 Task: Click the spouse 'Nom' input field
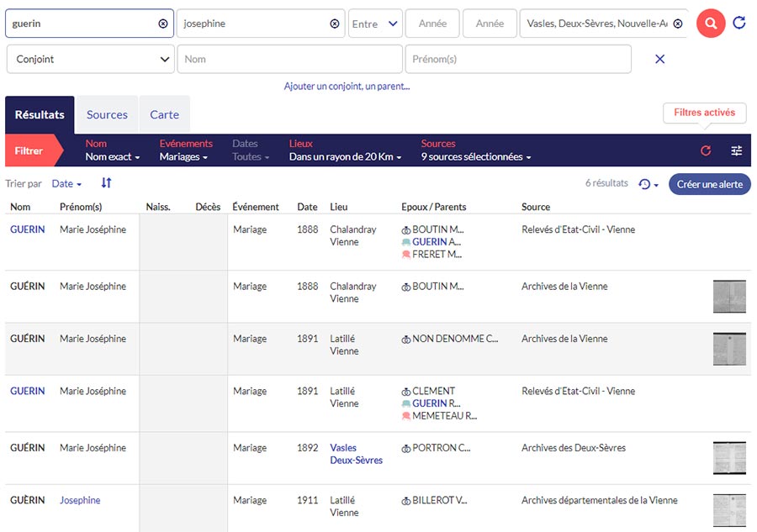[289, 60]
